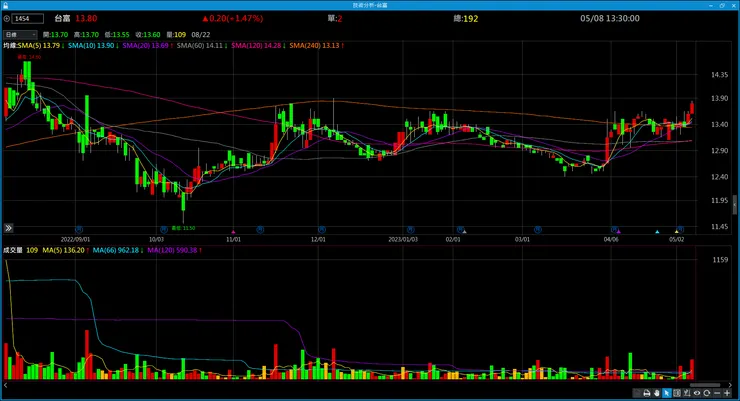Open the 日線 period dropdown

pyautogui.click(x=20, y=35)
